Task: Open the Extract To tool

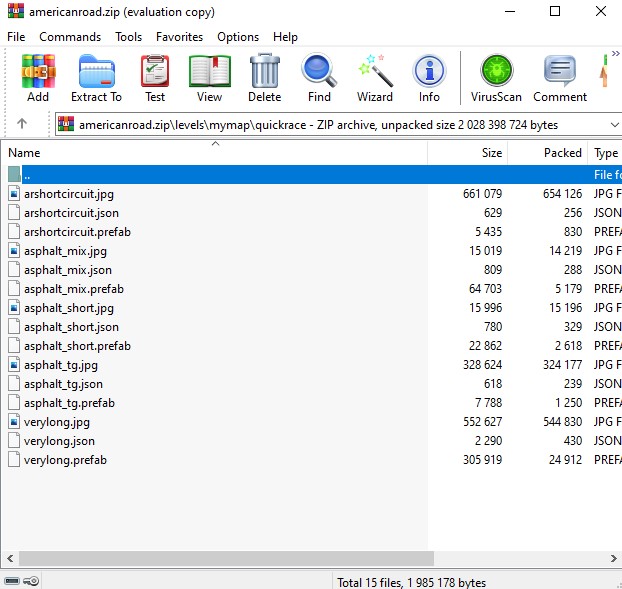Action: [96, 78]
